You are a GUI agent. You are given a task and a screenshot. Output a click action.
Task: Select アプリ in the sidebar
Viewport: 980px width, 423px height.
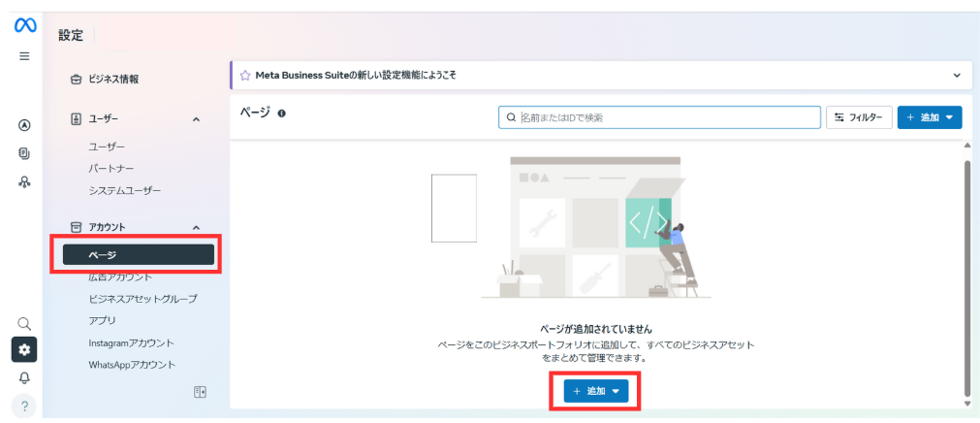(x=102, y=321)
